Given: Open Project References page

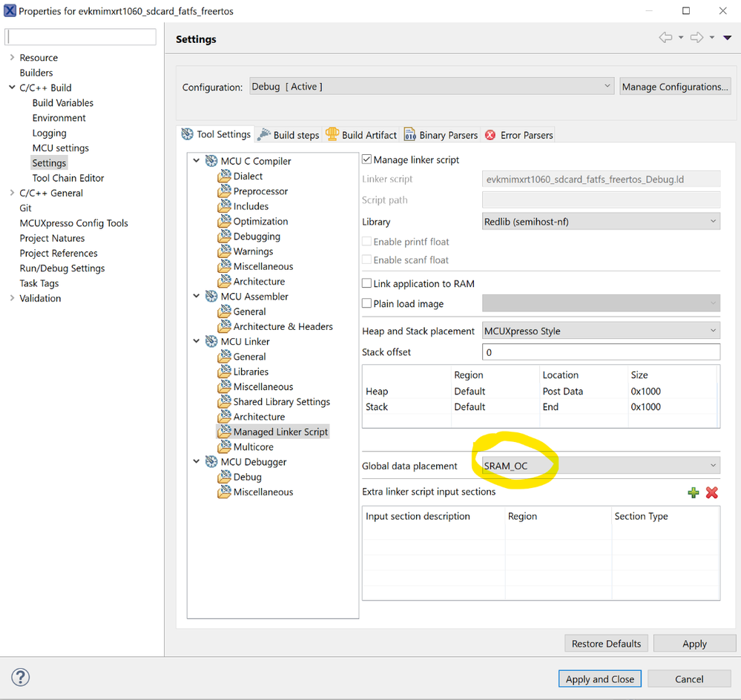Looking at the screenshot, I should click(x=58, y=253).
